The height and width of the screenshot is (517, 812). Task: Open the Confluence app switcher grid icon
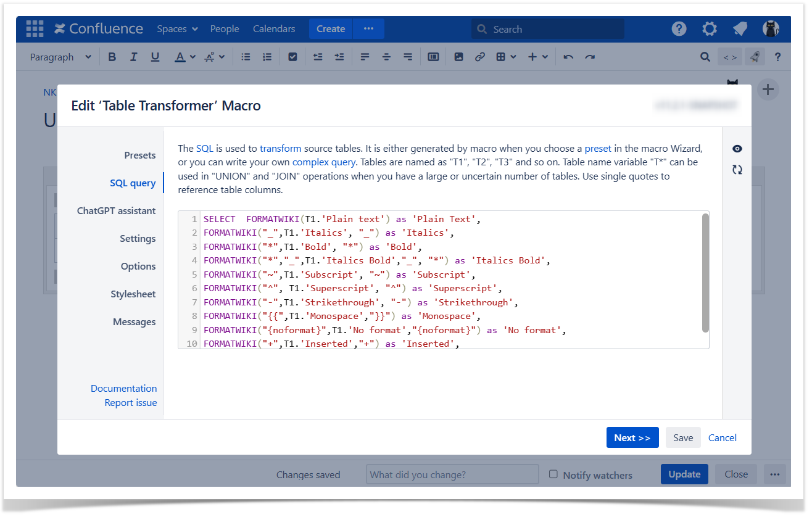35,29
